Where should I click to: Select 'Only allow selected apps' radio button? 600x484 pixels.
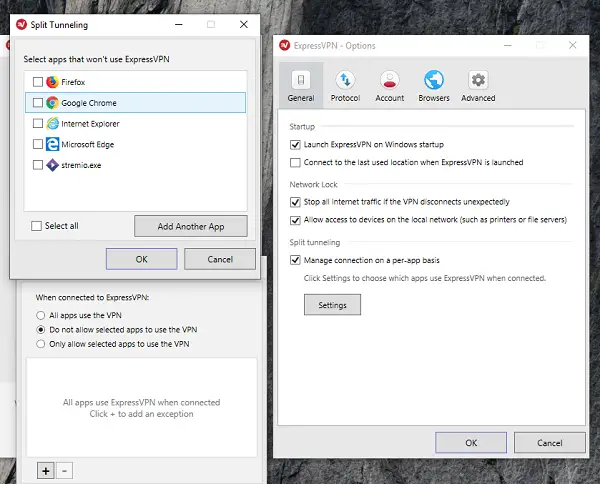(x=41, y=344)
